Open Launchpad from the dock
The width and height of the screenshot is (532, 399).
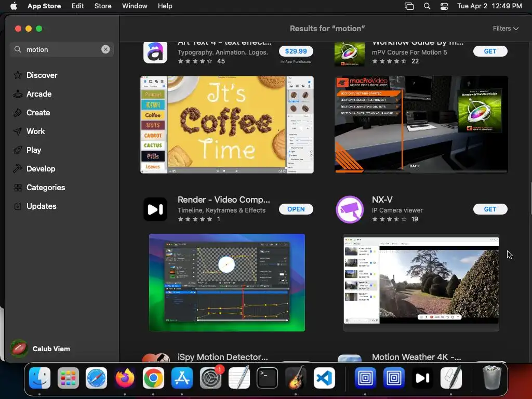coord(68,378)
